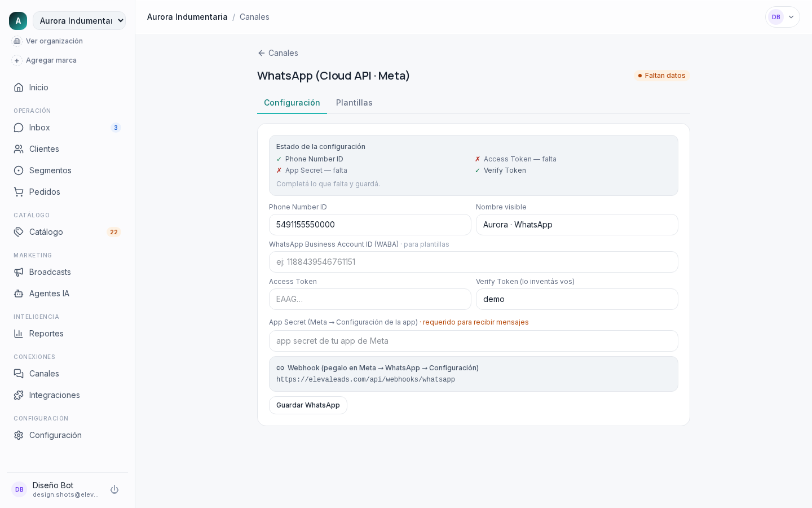Click Diseño Bot user name
812x508 pixels.
53,485
